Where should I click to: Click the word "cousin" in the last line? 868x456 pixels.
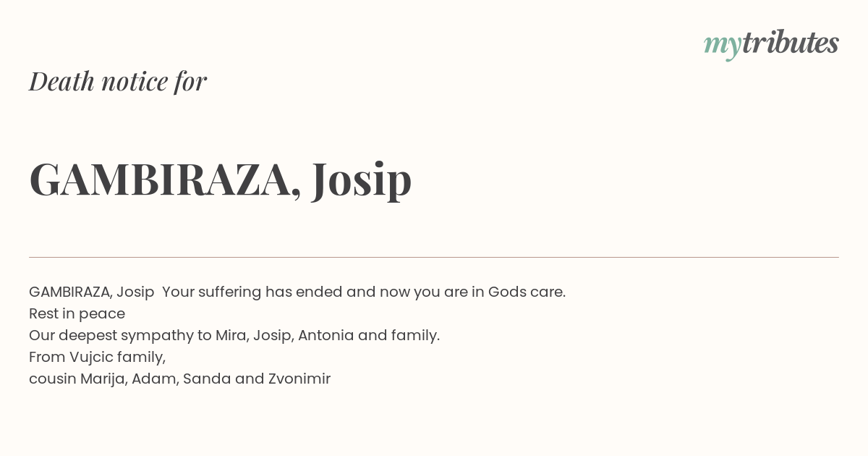pyautogui.click(x=53, y=379)
